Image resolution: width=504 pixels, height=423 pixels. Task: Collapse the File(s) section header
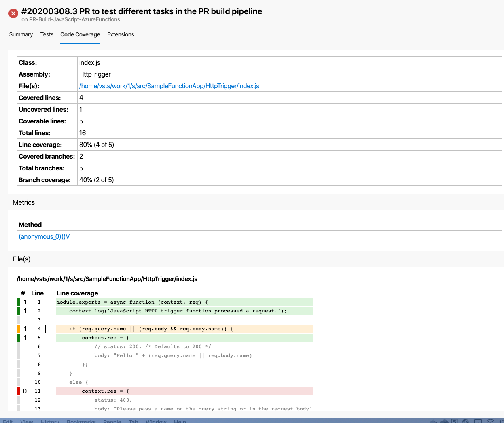(21, 259)
